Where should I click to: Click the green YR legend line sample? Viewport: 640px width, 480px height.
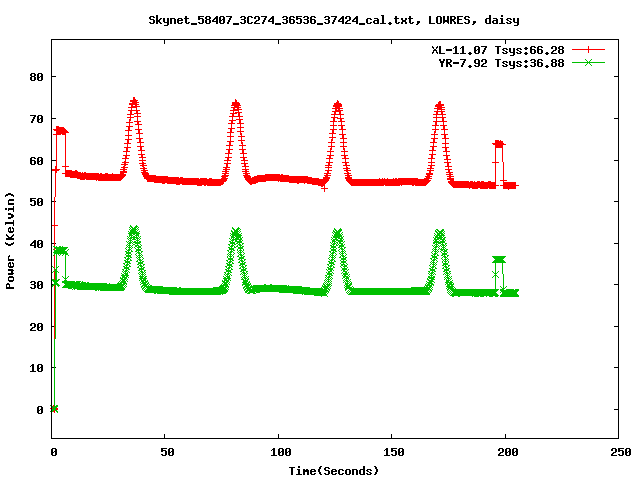pos(588,62)
